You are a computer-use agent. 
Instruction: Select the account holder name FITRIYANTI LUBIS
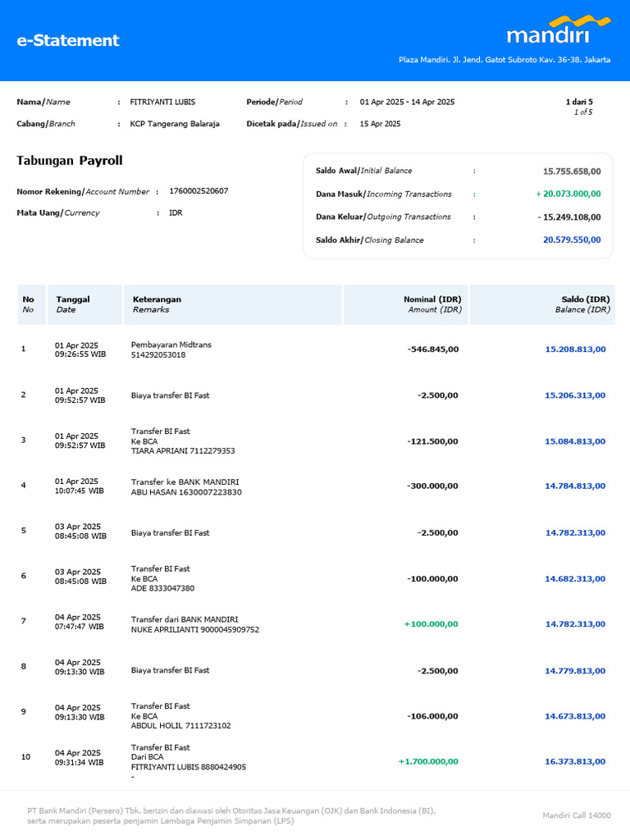coord(162,102)
